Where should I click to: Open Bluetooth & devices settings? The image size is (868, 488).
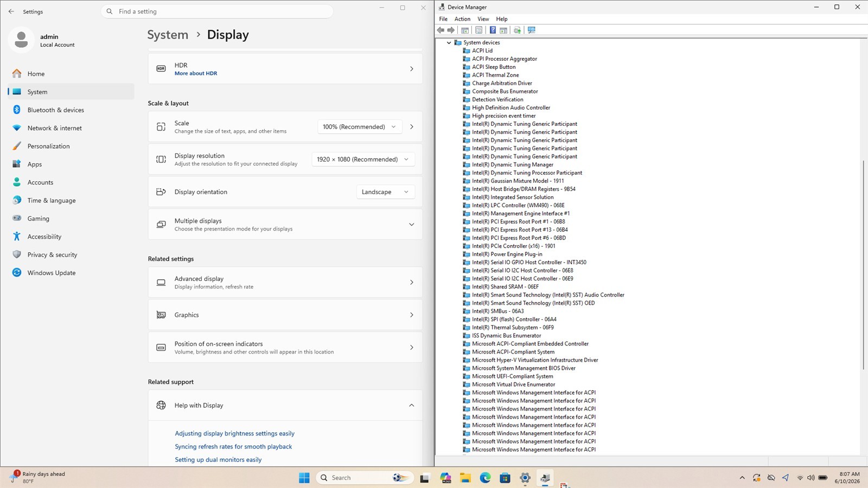[71, 110]
